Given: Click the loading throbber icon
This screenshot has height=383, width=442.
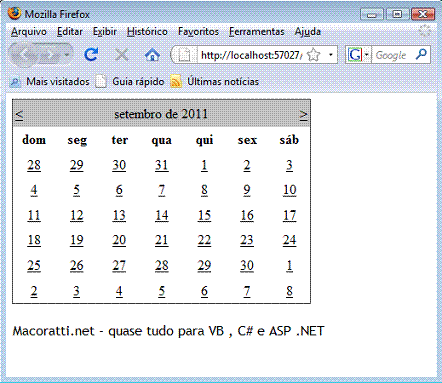Looking at the screenshot, I should point(425,31).
